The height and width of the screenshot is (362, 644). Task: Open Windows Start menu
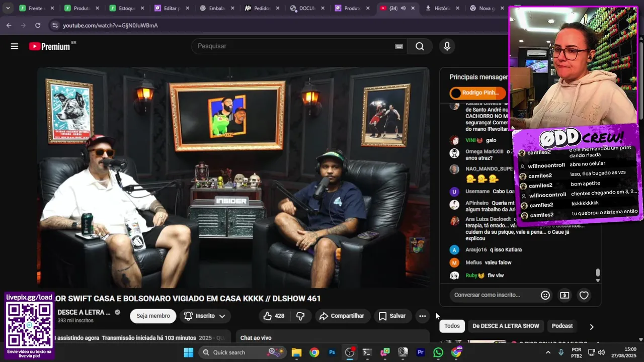click(188, 352)
